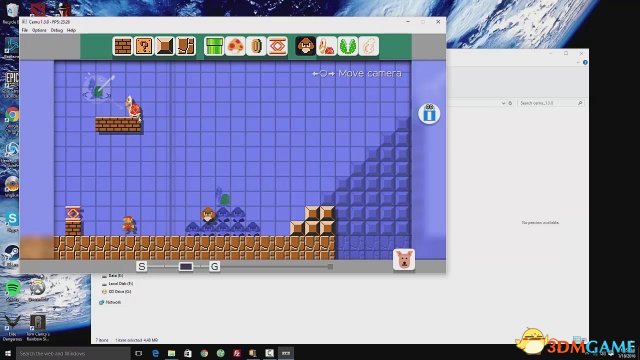
Task: Click the end marker of level scrollbar
Action: point(330,267)
